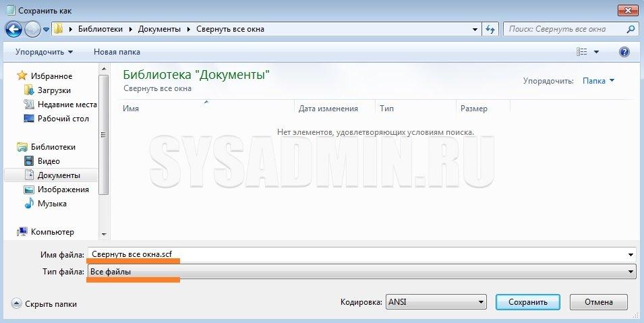644x323 pixels.
Task: Open the Видео library
Action: coord(49,161)
